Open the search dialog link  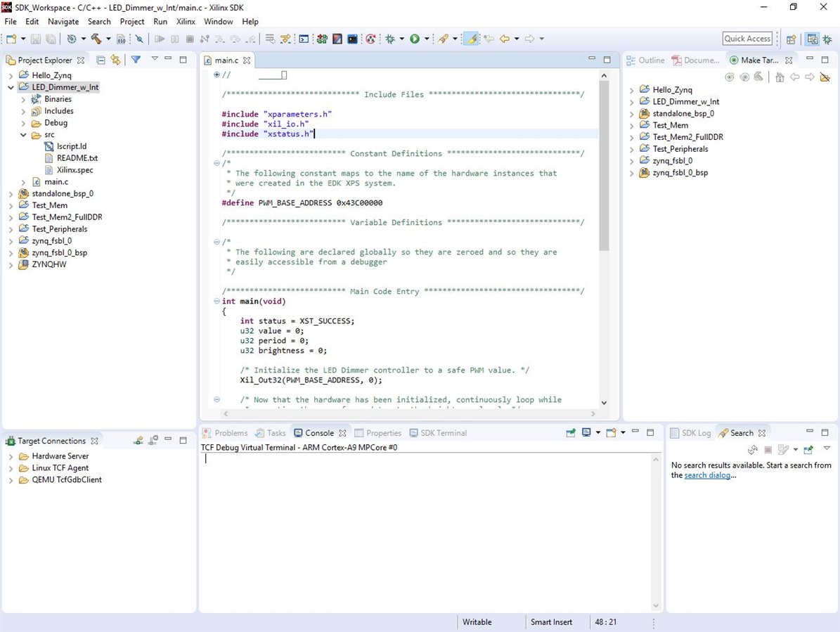coord(706,475)
